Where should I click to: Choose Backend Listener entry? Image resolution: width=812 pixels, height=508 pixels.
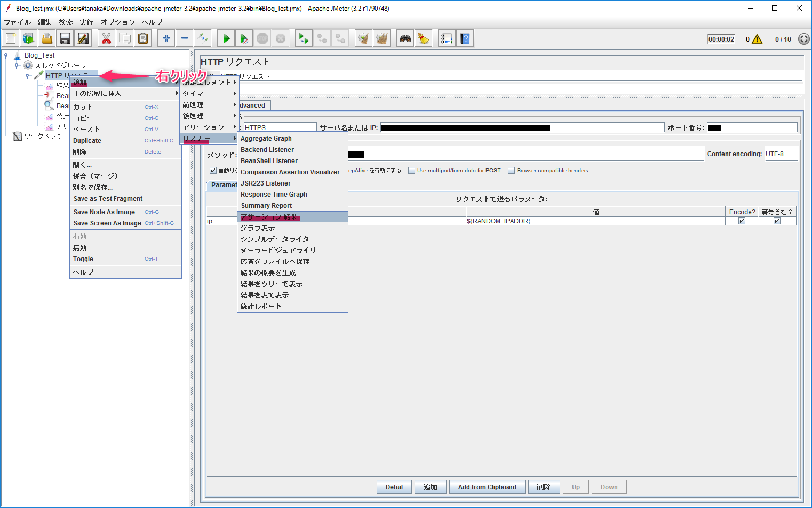click(292, 150)
